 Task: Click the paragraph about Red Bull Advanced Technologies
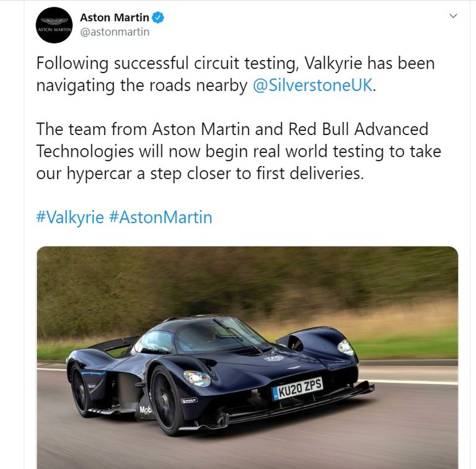pos(239,151)
